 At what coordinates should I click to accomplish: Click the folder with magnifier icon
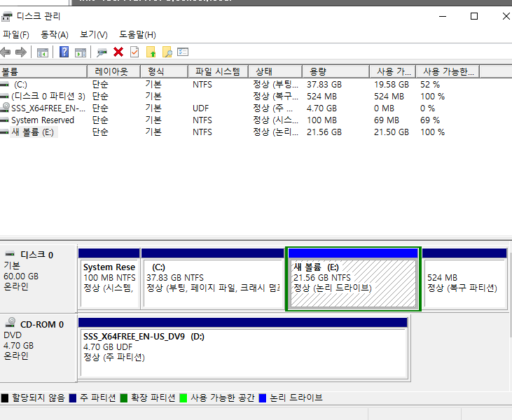point(167,52)
